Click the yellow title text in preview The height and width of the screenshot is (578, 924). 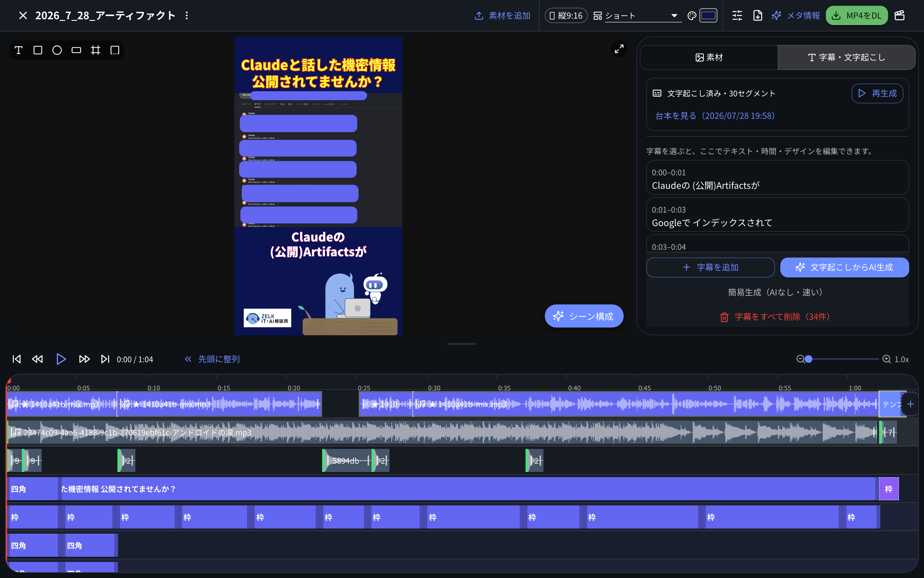(318, 73)
